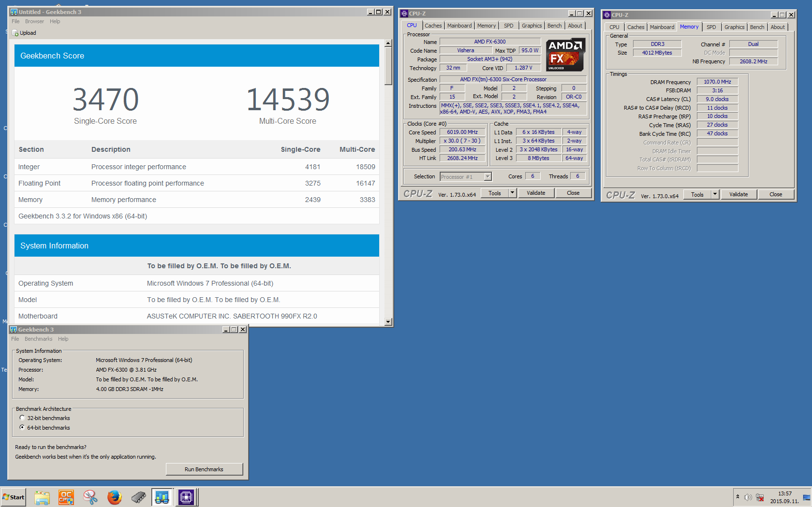Expand the Tools dropdown arrow in right CPU-Z

[x=715, y=194]
